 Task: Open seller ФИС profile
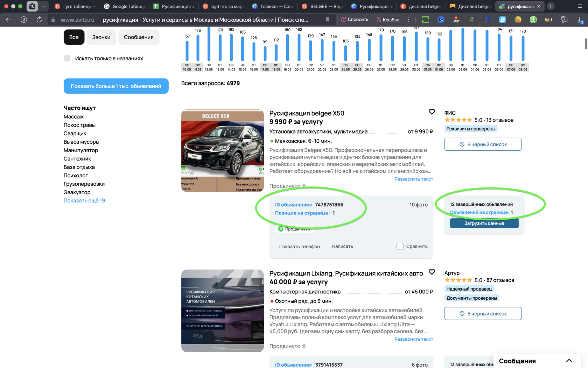click(x=450, y=113)
